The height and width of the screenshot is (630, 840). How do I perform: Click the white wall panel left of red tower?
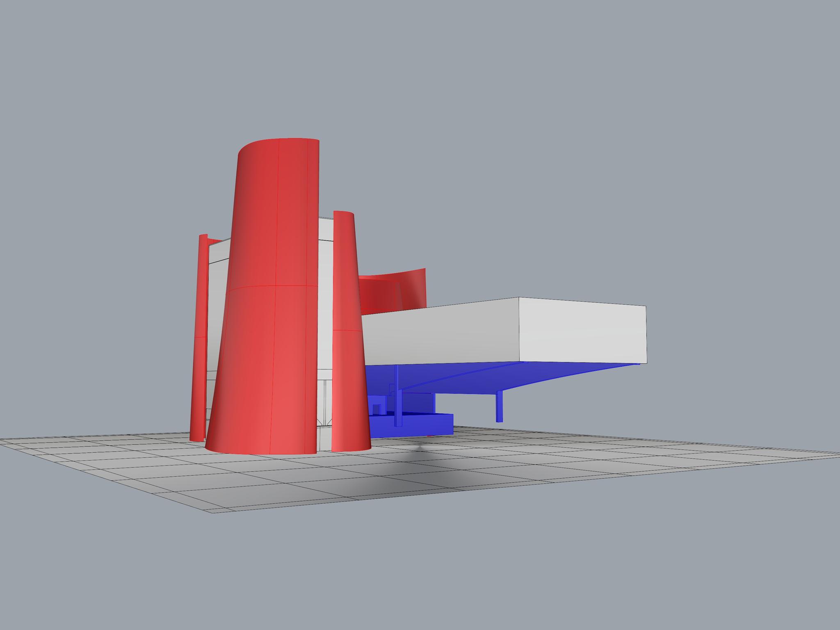pos(216,312)
